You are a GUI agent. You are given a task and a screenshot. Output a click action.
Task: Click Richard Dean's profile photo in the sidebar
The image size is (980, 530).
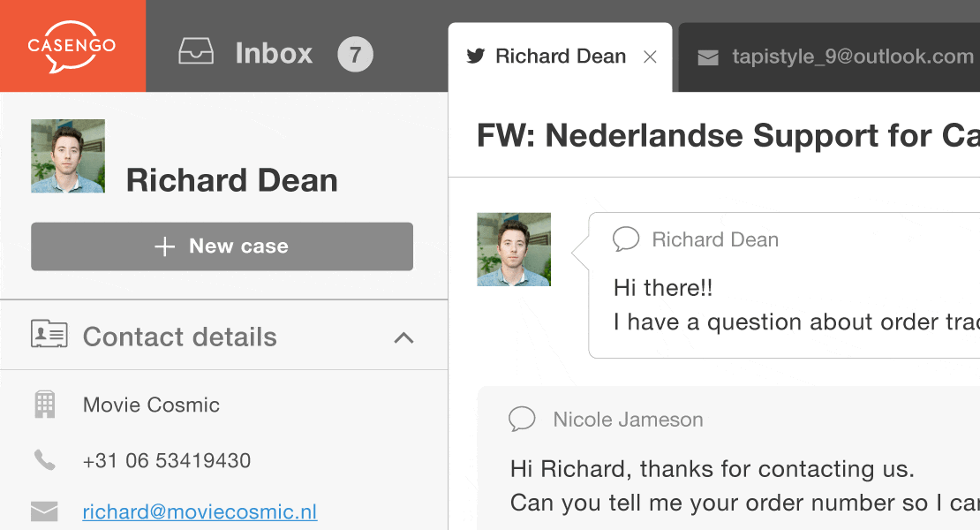click(x=68, y=155)
